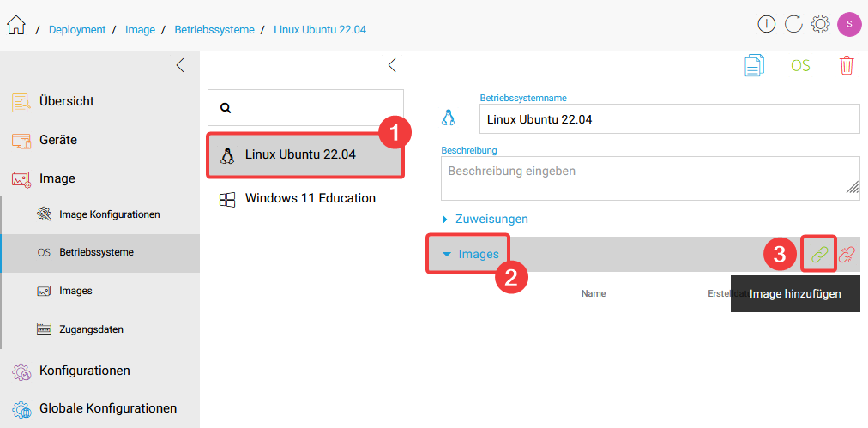
Task: Click the OS search input field
Action: coord(305,108)
